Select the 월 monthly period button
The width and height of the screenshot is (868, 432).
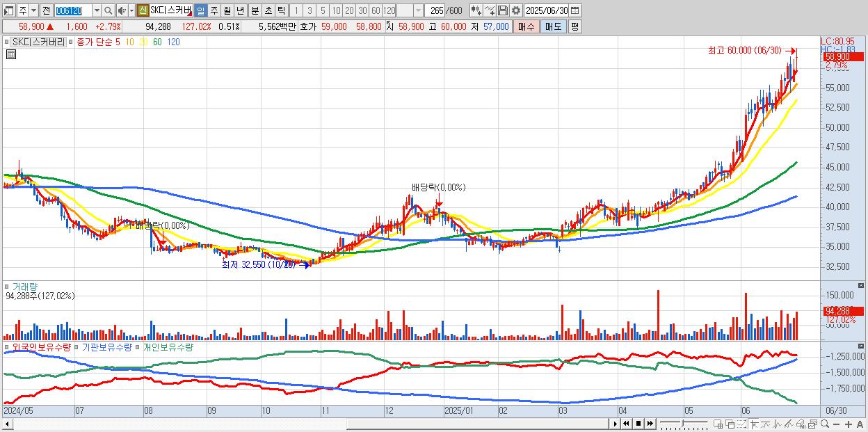[x=227, y=10]
